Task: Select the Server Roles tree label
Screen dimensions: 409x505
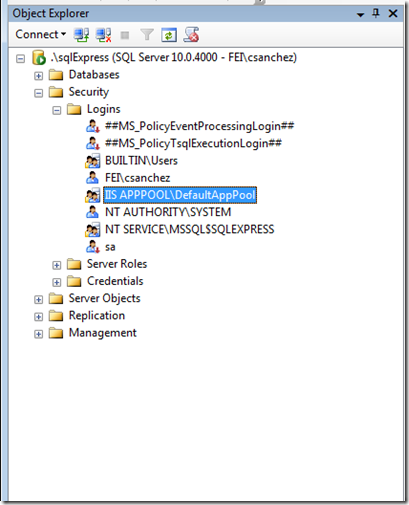Action: pyautogui.click(x=117, y=264)
